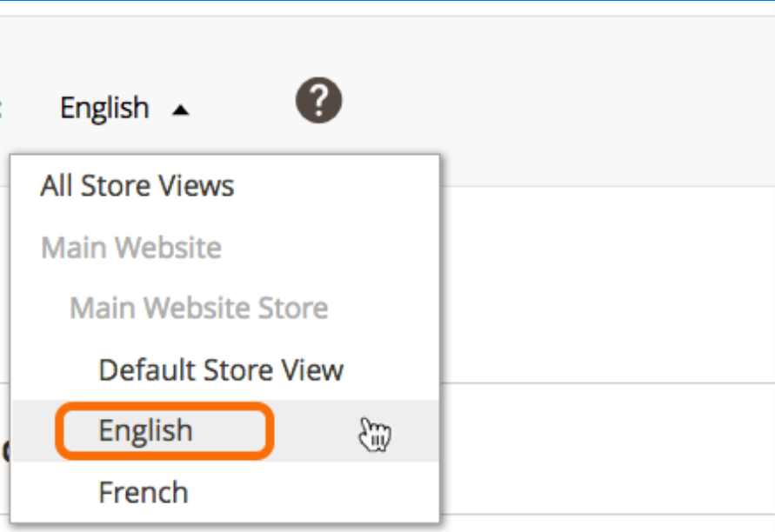The width and height of the screenshot is (775, 532).
Task: Open store view help tooltip circle
Action: (x=319, y=100)
